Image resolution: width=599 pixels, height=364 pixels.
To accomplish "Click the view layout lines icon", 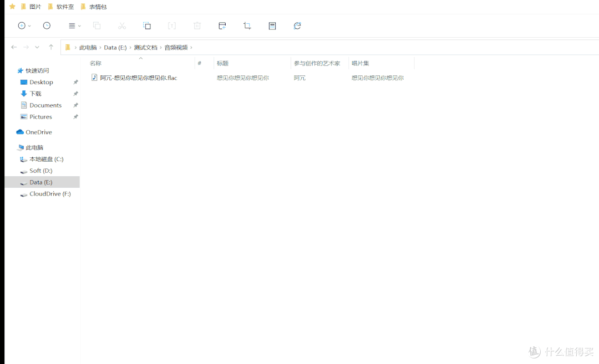I will pos(72,25).
